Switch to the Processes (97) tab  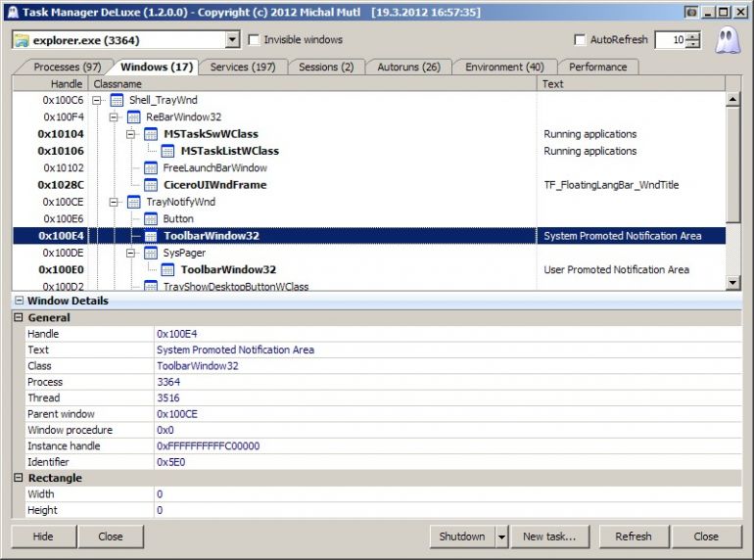click(x=67, y=67)
